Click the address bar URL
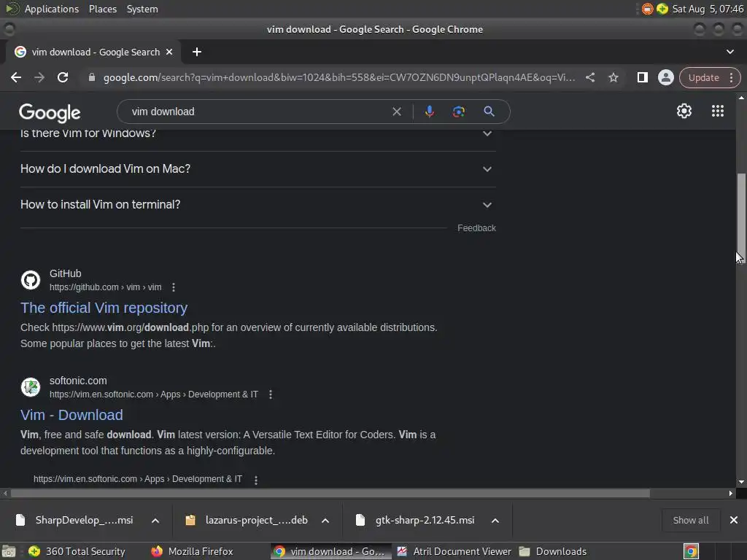The image size is (747, 560). pos(339,77)
